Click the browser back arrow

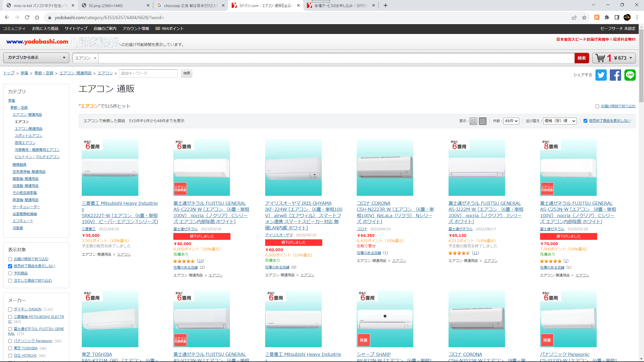(7, 17)
